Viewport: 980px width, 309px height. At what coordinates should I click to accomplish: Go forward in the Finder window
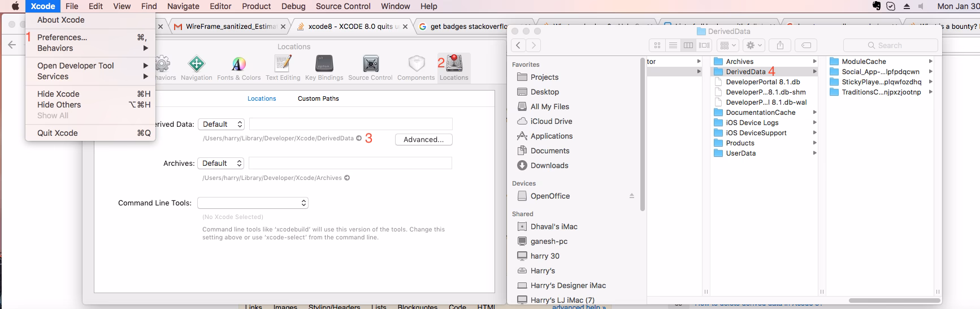pos(533,45)
